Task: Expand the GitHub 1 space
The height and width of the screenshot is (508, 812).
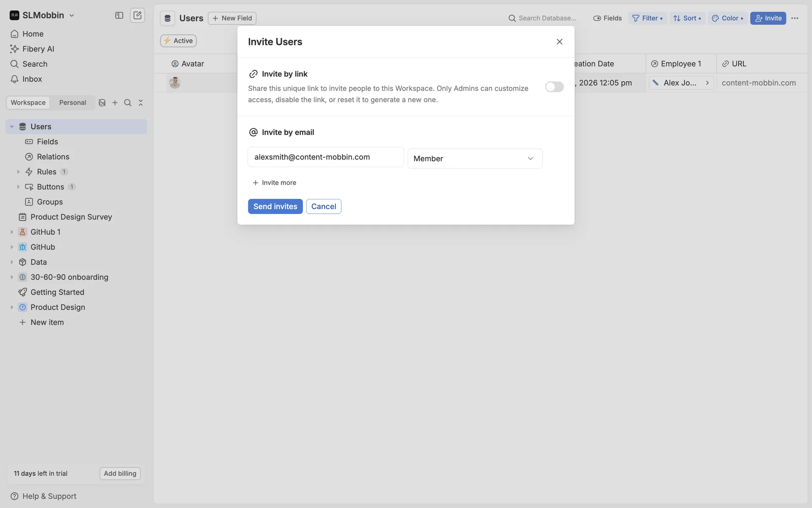Action: tap(12, 232)
